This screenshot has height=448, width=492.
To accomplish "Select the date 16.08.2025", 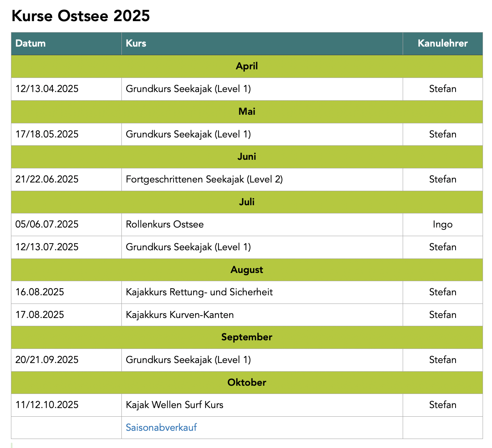I will click(40, 292).
